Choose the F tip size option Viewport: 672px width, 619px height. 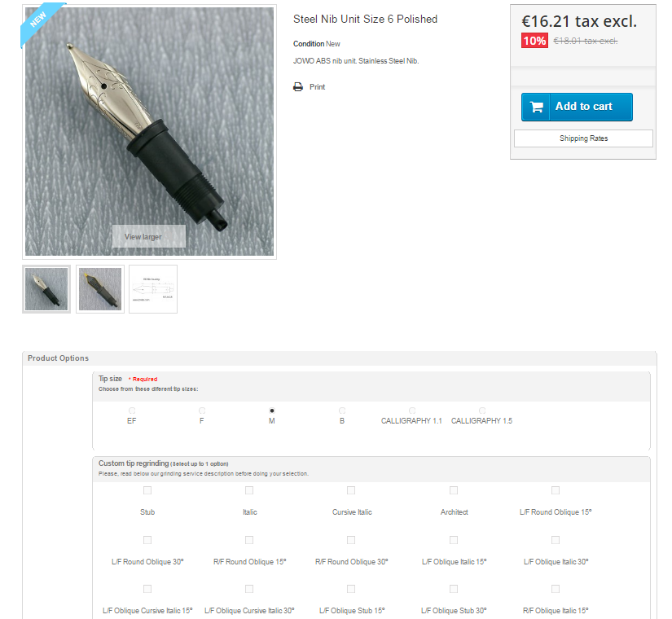(202, 410)
